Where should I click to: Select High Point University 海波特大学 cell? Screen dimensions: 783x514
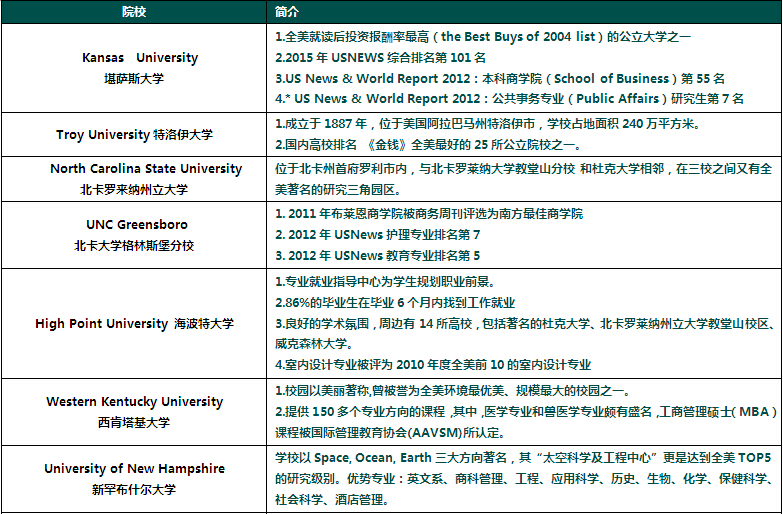pyautogui.click(x=134, y=324)
